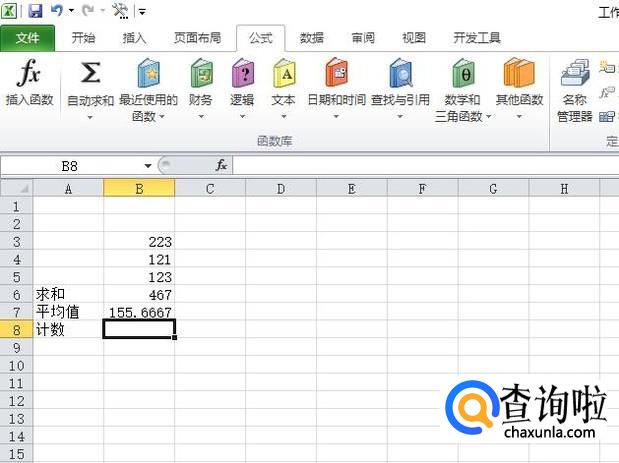Select column D header
Image resolution: width=619 pixels, height=463 pixels.
[281, 188]
